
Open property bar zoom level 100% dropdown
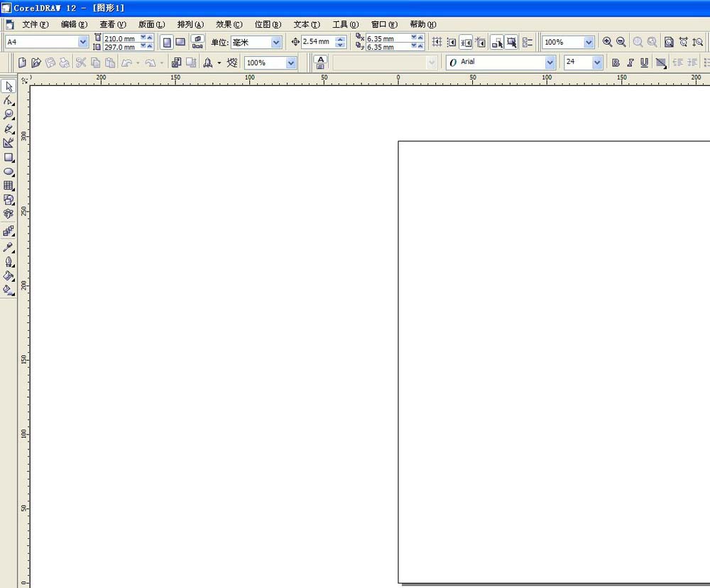coord(589,42)
